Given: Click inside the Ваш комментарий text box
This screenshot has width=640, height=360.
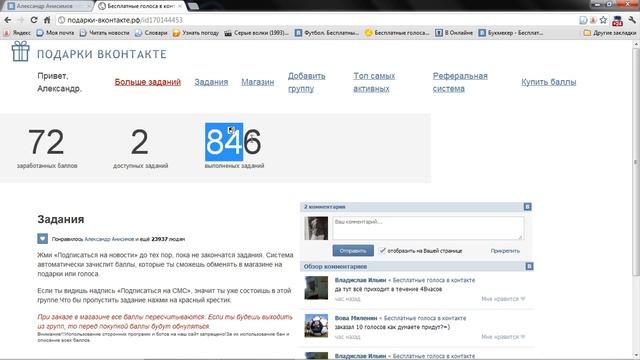Looking at the screenshot, I should click(428, 228).
